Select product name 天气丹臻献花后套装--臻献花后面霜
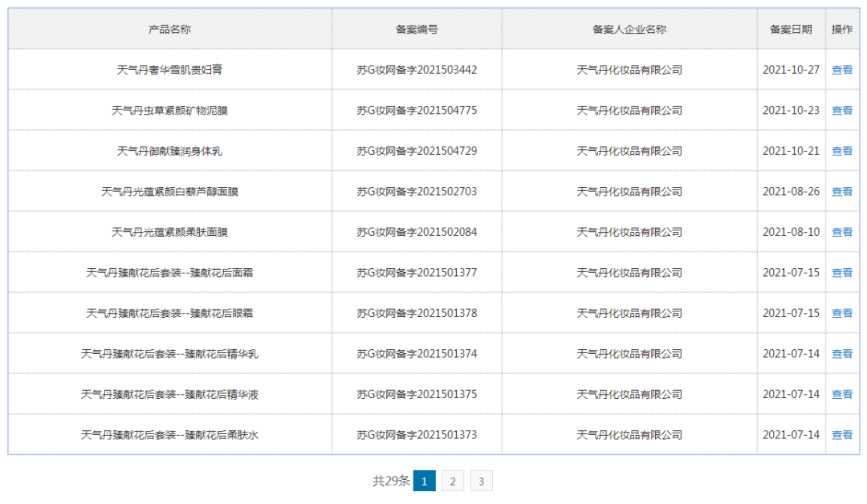867x504 pixels. (x=169, y=272)
